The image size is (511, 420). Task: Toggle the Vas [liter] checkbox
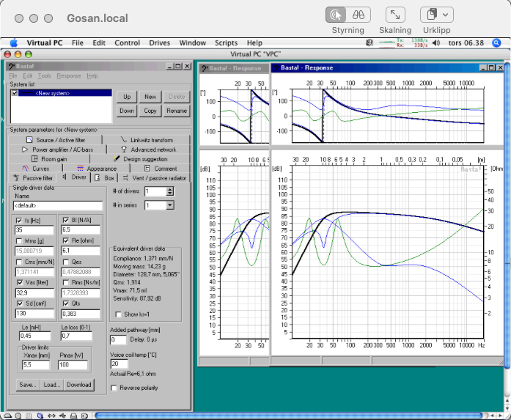pos(20,282)
